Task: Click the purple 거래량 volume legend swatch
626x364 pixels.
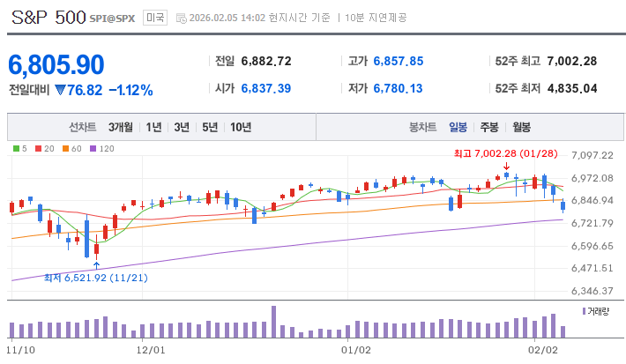Action: tap(584, 311)
